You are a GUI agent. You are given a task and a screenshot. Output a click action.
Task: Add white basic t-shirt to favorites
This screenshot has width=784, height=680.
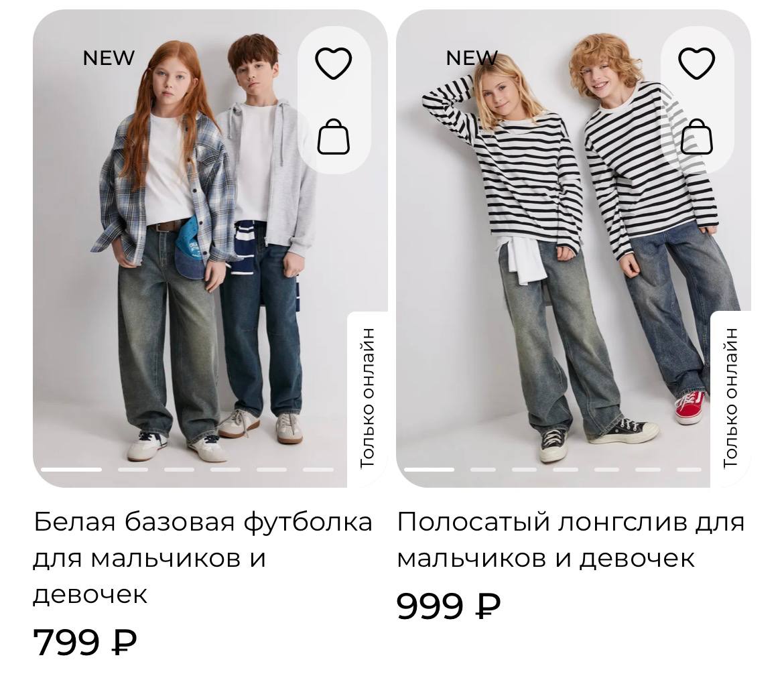pyautogui.click(x=334, y=63)
